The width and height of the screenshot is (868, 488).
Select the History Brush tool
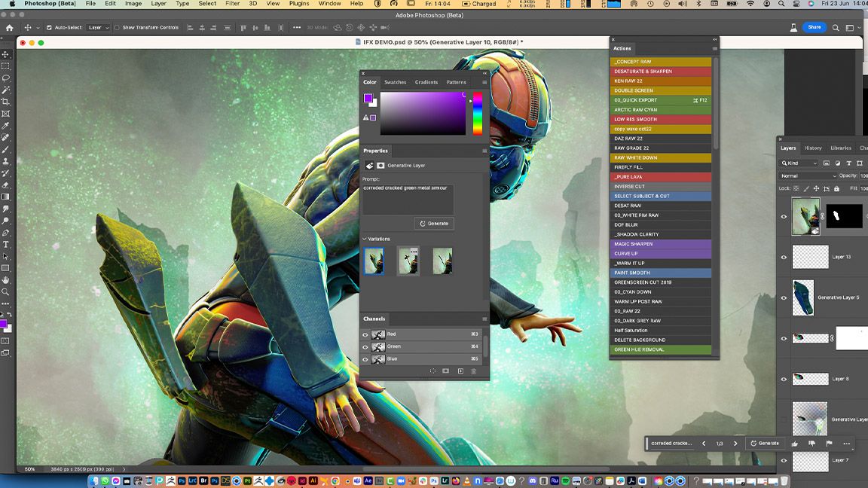tap(5, 173)
